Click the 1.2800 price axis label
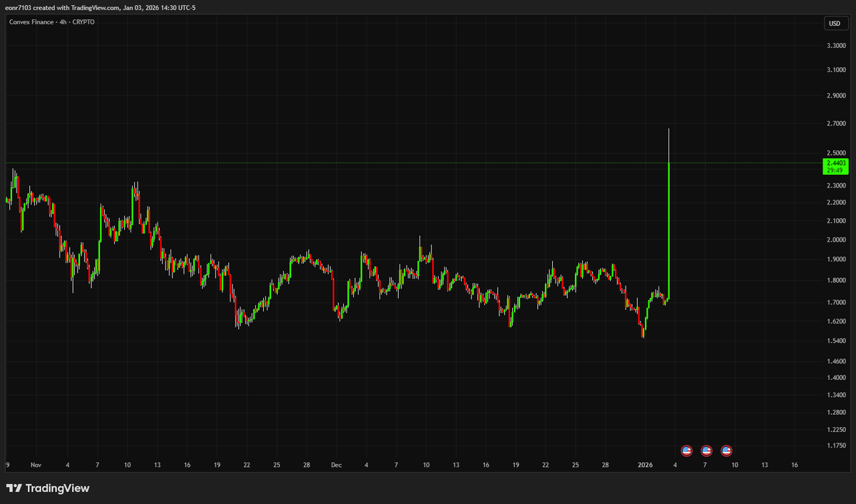The image size is (856, 504). (836, 412)
